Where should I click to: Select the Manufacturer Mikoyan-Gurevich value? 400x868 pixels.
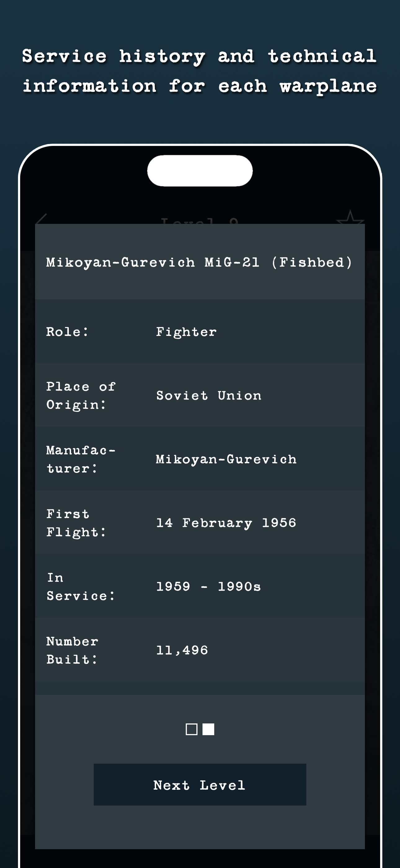point(226,459)
